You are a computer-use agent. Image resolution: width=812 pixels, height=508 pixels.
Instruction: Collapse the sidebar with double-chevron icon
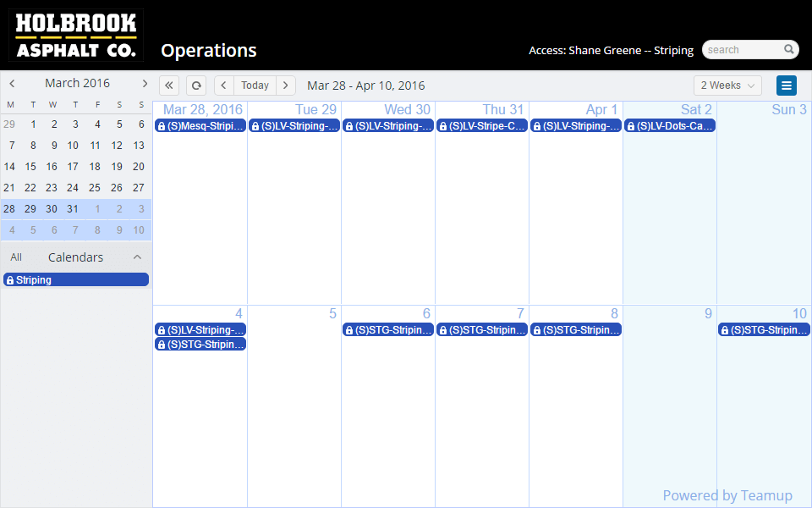(x=168, y=86)
